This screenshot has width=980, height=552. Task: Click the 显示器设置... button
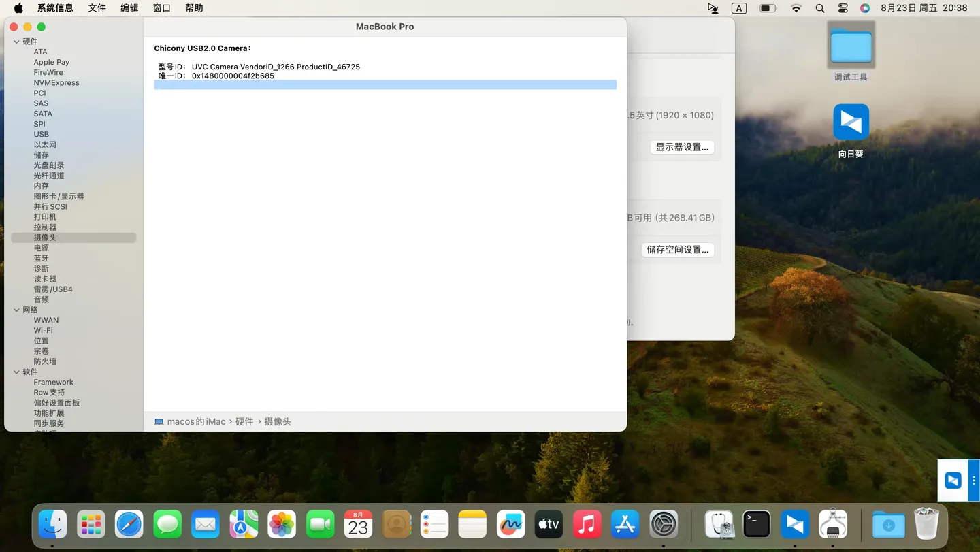(681, 147)
